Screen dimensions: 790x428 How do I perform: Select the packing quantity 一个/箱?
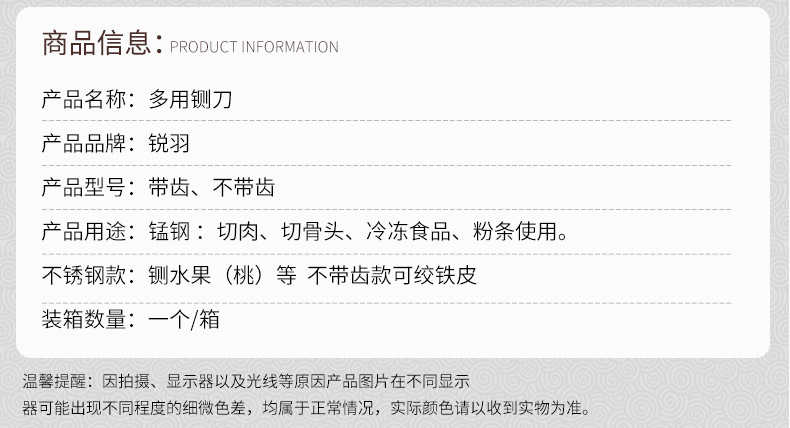(183, 320)
